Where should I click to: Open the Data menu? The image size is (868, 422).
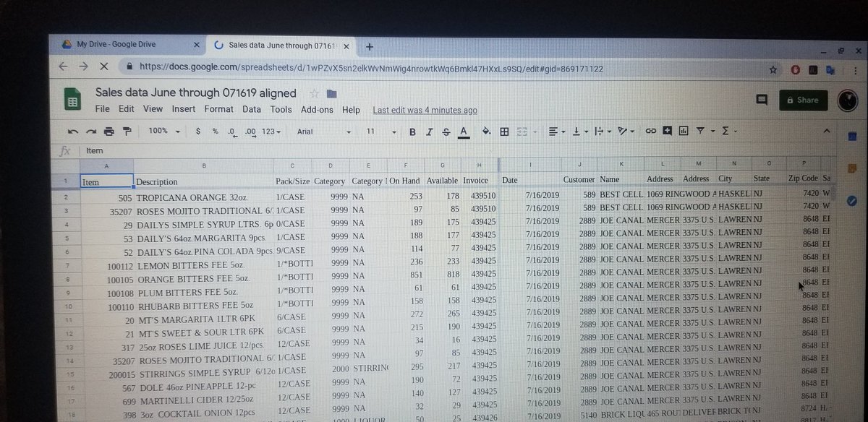pos(252,110)
